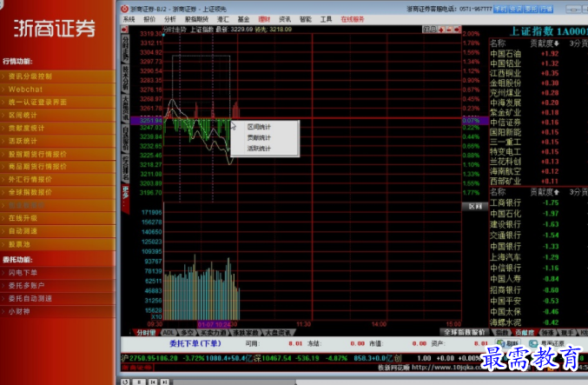Viewport: 588px width, 385px height.
Task: Open the 股指期货 menu
Action: click(196, 19)
